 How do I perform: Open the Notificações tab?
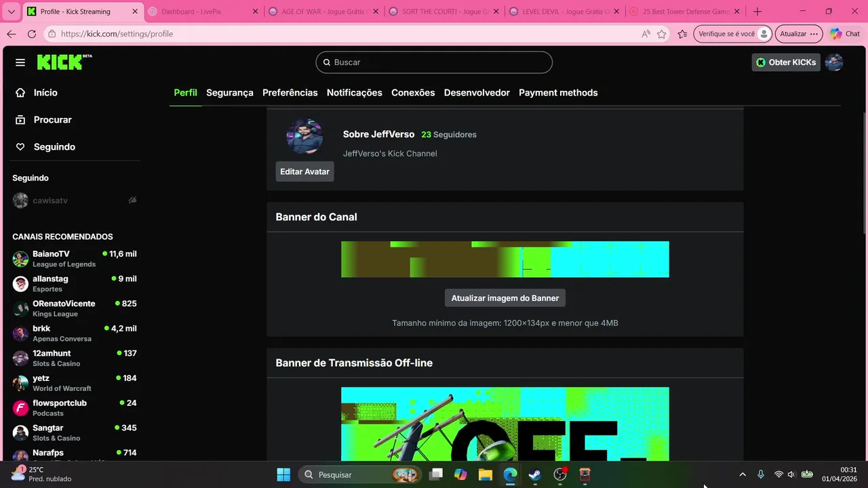355,93
